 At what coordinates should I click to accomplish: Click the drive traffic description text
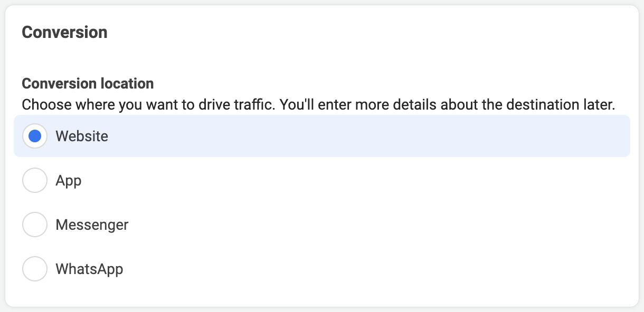[318, 104]
